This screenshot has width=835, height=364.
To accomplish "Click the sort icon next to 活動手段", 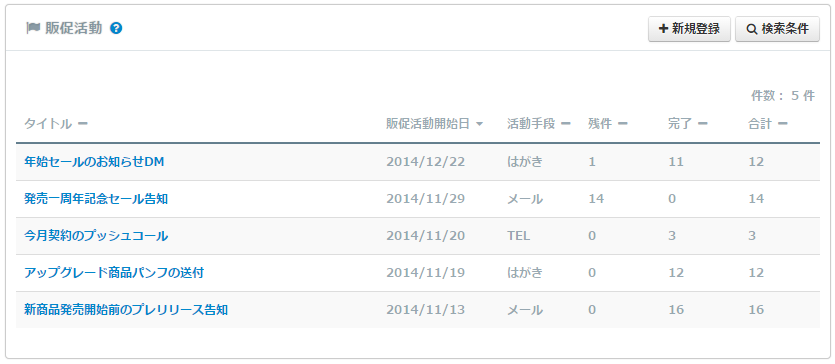I will click(x=566, y=124).
